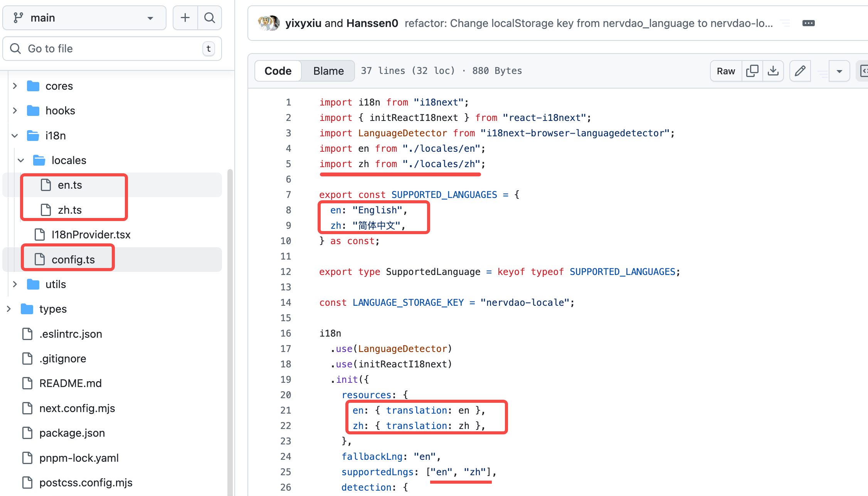Focus the Go to file search field

coord(112,49)
